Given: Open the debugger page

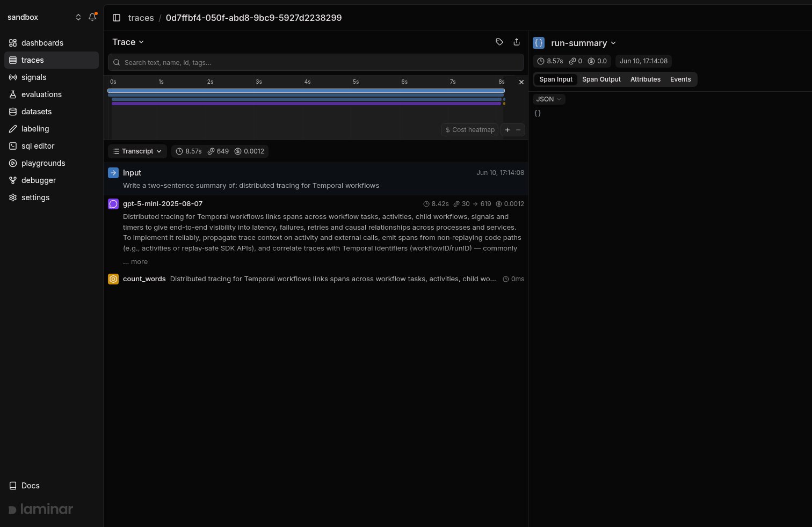Looking at the screenshot, I should click(52, 180).
